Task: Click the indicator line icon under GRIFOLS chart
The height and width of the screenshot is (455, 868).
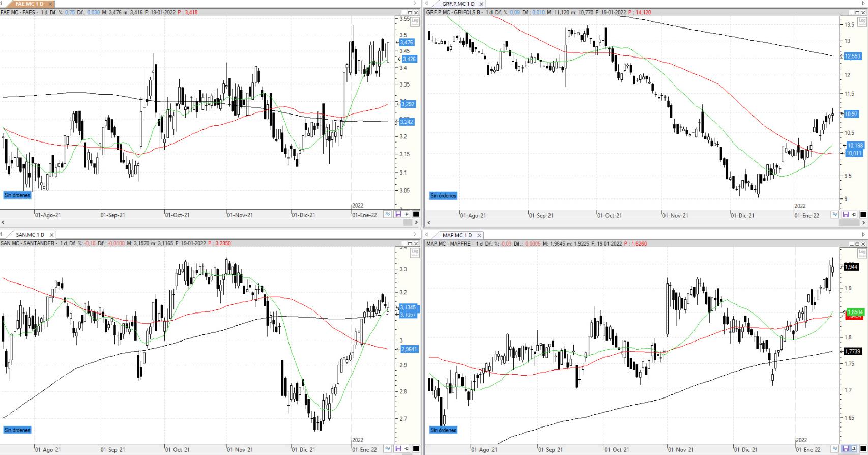Action: tap(835, 215)
